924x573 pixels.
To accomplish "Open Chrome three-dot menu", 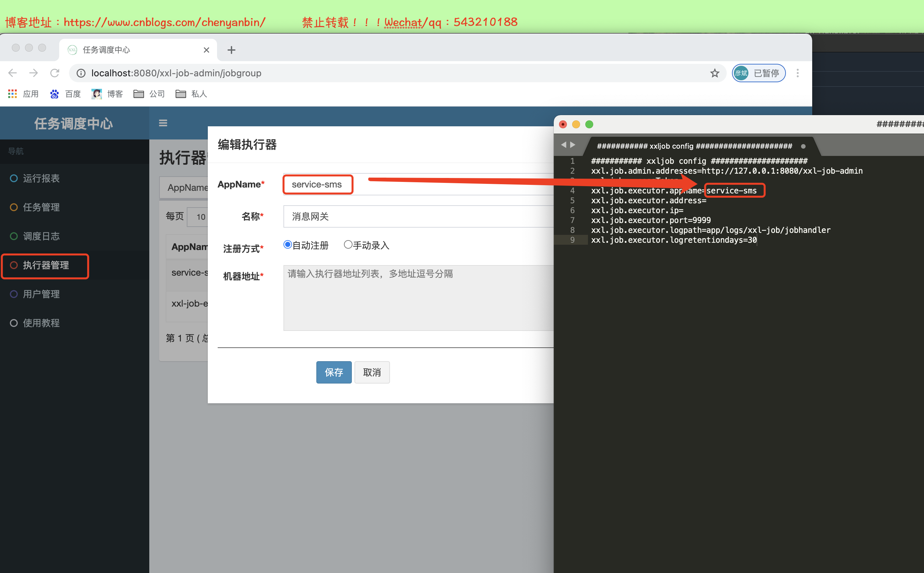I will tap(797, 73).
